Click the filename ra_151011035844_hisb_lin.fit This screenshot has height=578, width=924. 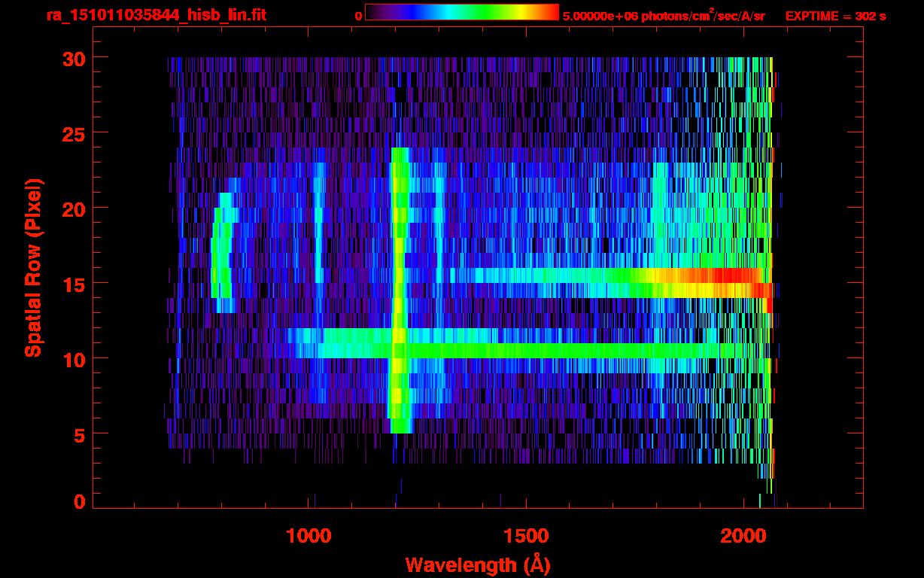(x=157, y=16)
